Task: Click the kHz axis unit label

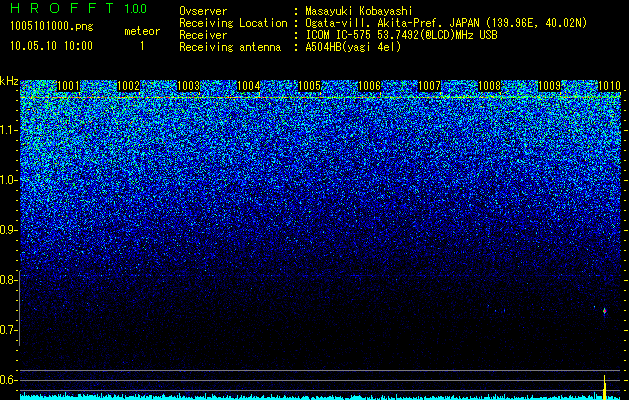Action: tap(9, 81)
